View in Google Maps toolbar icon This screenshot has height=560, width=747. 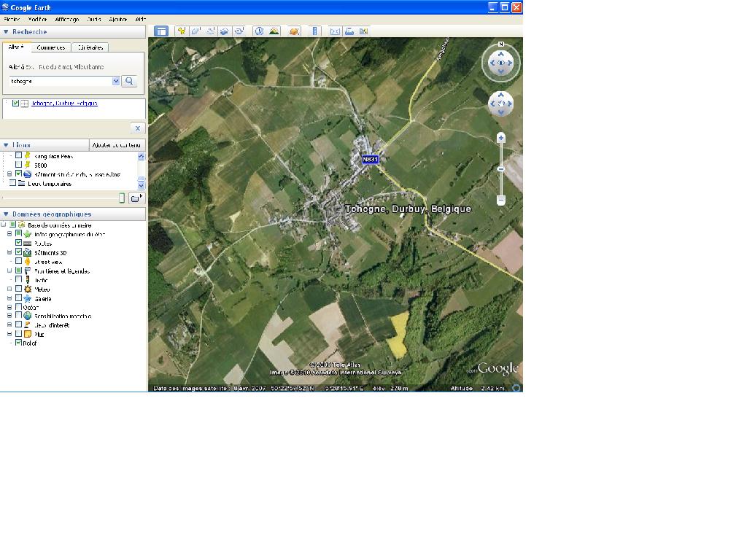pyautogui.click(x=363, y=31)
